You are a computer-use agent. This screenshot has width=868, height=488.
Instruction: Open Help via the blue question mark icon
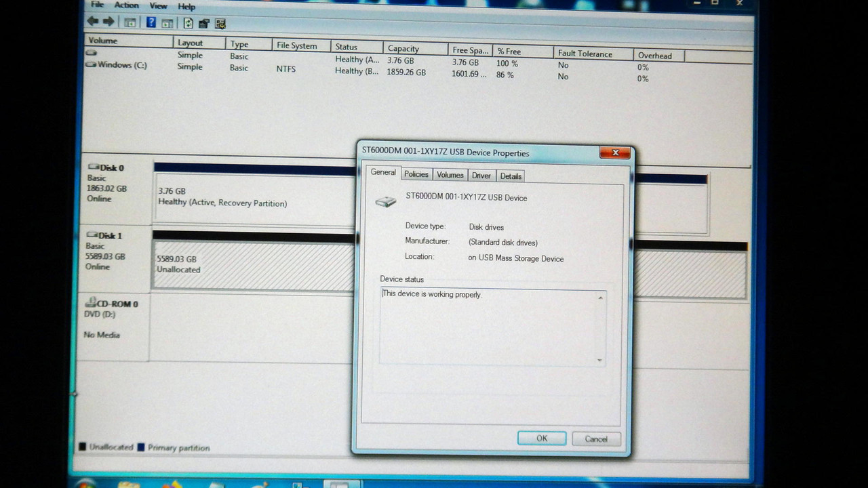click(x=151, y=22)
